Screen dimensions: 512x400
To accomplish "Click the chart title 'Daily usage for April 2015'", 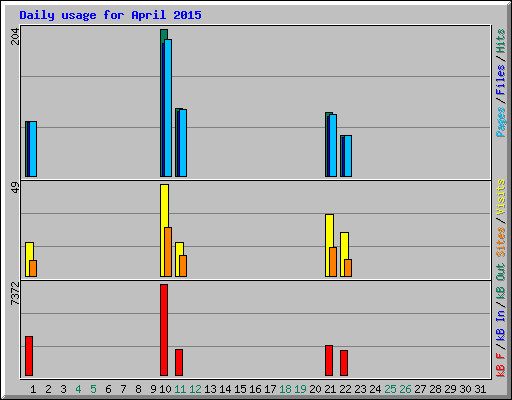I will pyautogui.click(x=110, y=15).
